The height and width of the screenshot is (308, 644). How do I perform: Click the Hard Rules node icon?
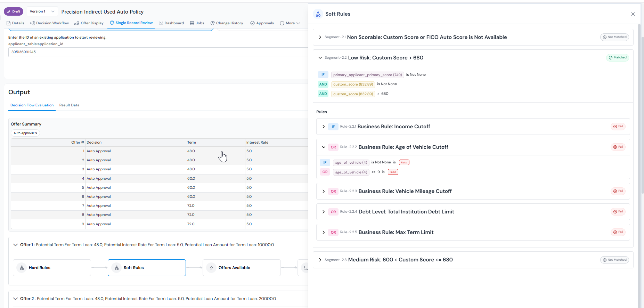pos(22,268)
